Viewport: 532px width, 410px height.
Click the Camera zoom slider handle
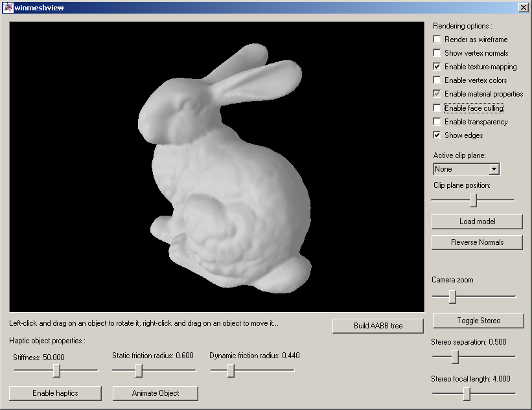tap(452, 297)
